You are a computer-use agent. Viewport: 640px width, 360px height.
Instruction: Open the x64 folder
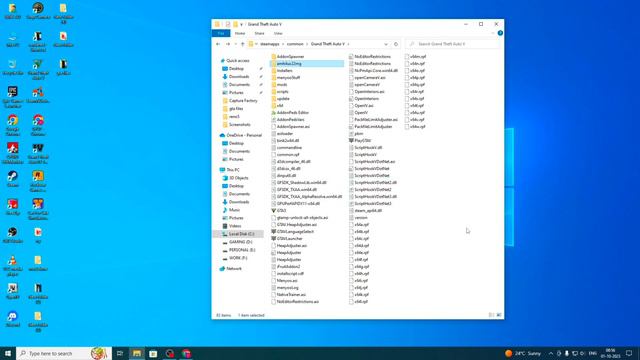(280, 105)
